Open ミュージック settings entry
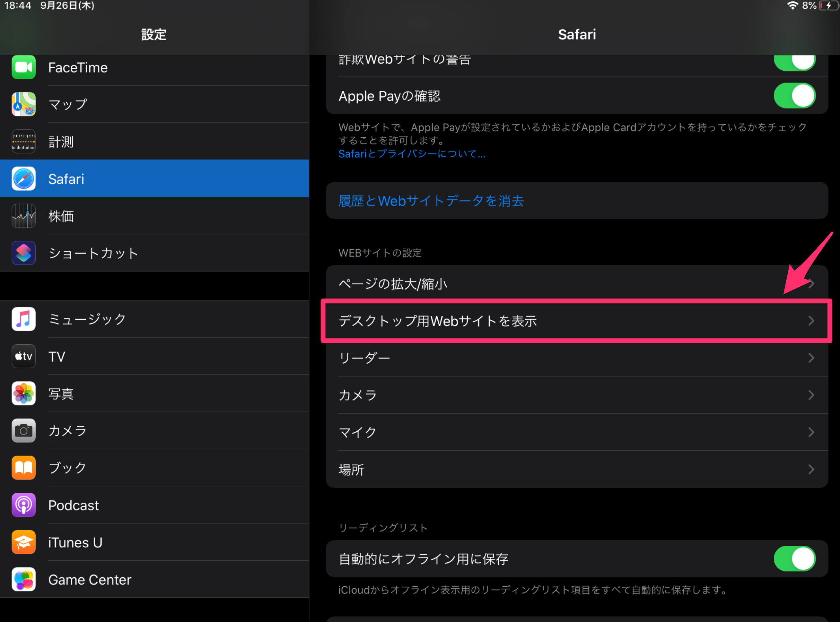Image resolution: width=840 pixels, height=622 pixels. pyautogui.click(x=154, y=319)
